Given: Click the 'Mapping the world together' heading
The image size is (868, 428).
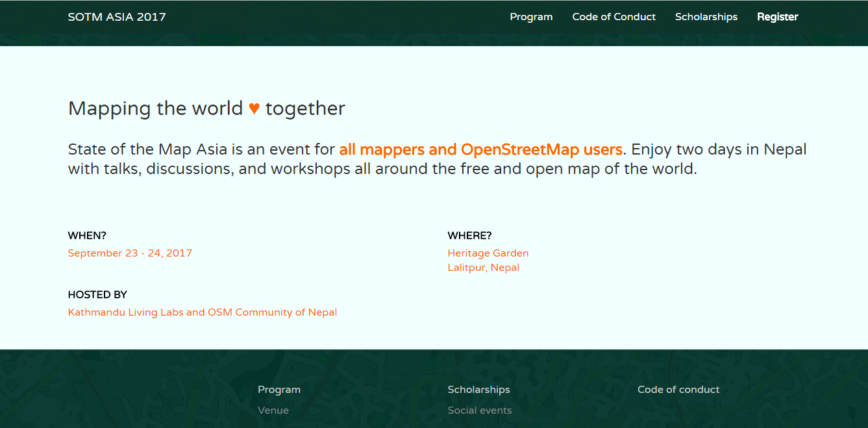Looking at the screenshot, I should pos(206,108).
